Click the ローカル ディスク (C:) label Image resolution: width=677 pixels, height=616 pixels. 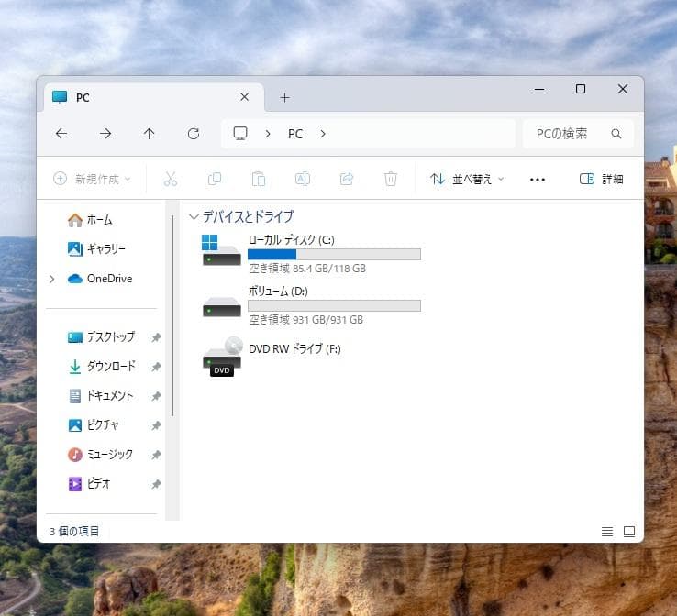click(292, 240)
